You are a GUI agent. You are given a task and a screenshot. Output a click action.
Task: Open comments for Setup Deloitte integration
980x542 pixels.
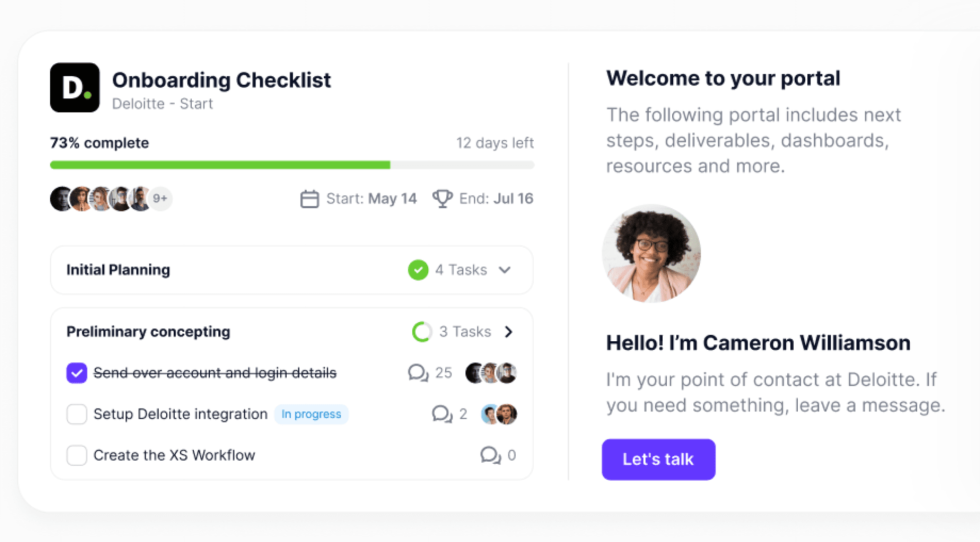click(x=442, y=414)
